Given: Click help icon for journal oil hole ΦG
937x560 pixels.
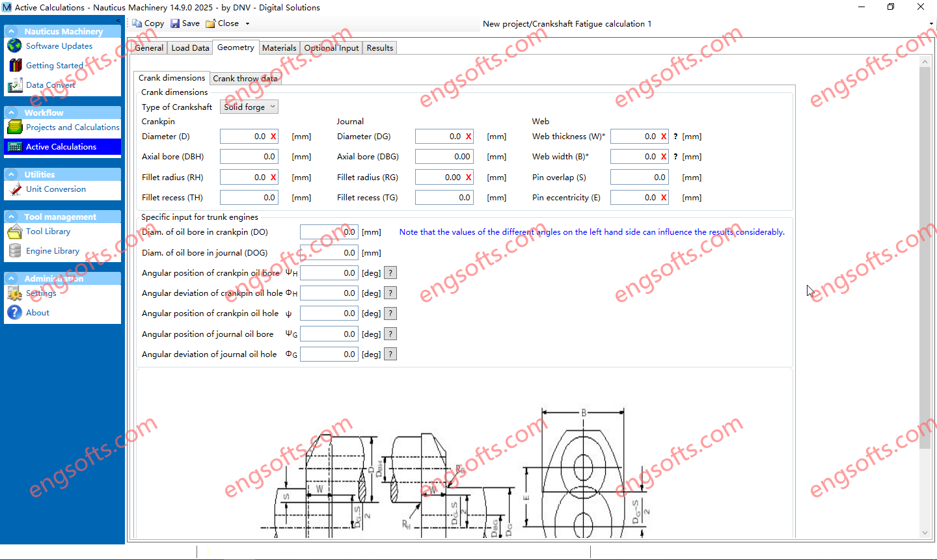Looking at the screenshot, I should [390, 354].
